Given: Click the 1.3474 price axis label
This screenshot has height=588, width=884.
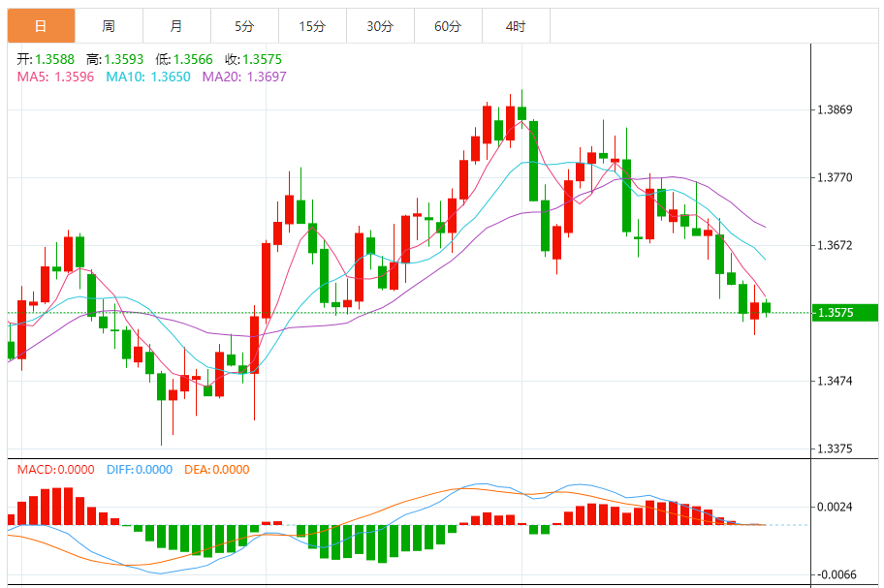Looking at the screenshot, I should click(835, 381).
